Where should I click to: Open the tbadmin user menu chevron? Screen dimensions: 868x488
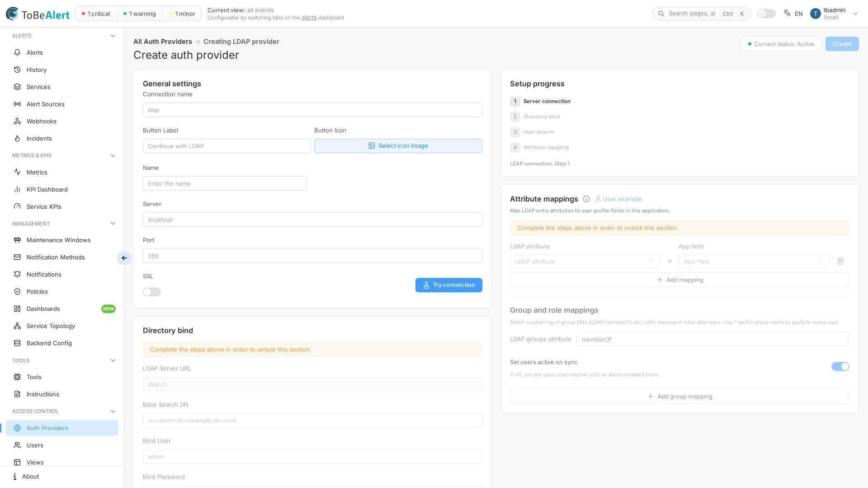[x=855, y=14]
